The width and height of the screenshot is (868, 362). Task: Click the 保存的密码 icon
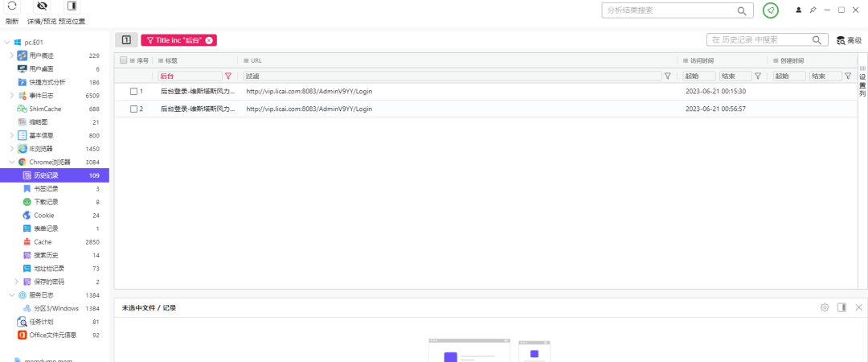[x=27, y=282]
